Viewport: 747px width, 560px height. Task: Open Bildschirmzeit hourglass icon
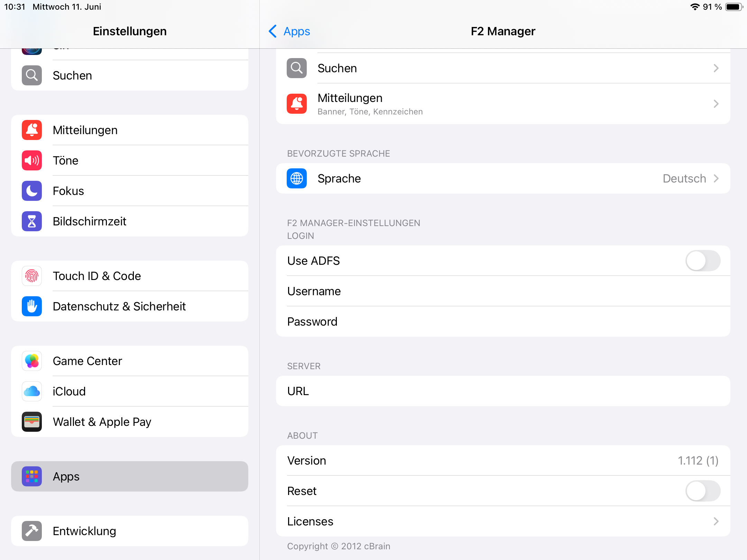32,221
